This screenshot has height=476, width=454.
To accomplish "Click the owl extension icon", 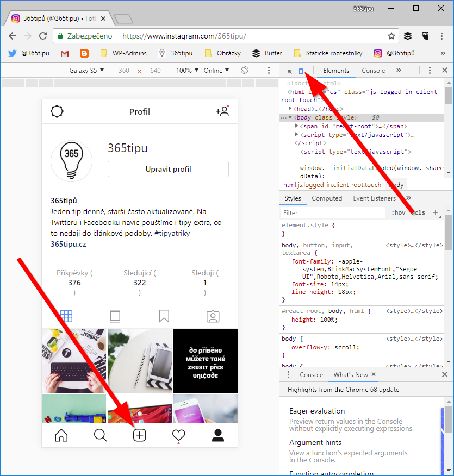I will (425, 36).
